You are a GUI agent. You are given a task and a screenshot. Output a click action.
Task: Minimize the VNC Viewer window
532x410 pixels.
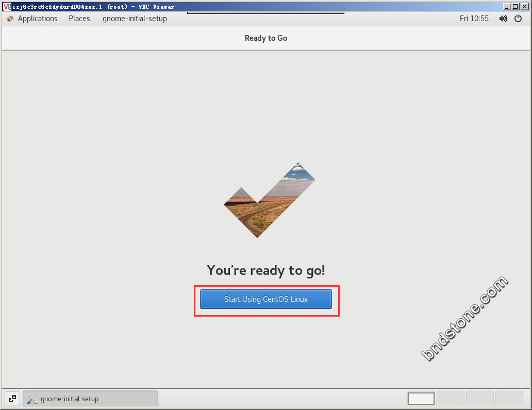tap(507, 7)
